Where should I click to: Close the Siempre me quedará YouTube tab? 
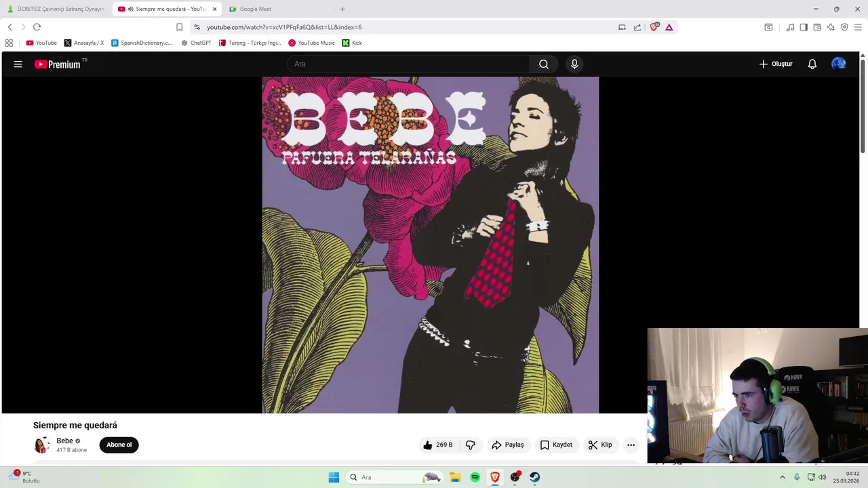(x=214, y=9)
